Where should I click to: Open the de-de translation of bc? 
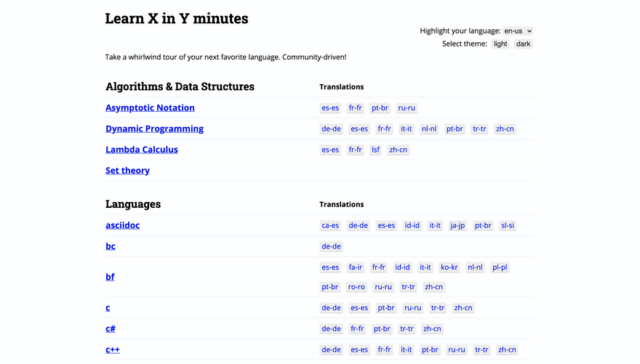click(x=331, y=247)
